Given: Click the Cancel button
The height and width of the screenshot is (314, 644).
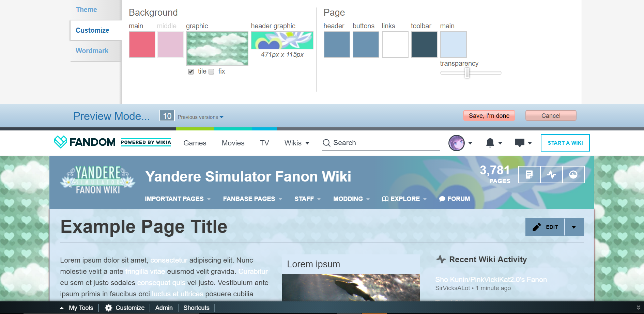Looking at the screenshot, I should pyautogui.click(x=551, y=115).
